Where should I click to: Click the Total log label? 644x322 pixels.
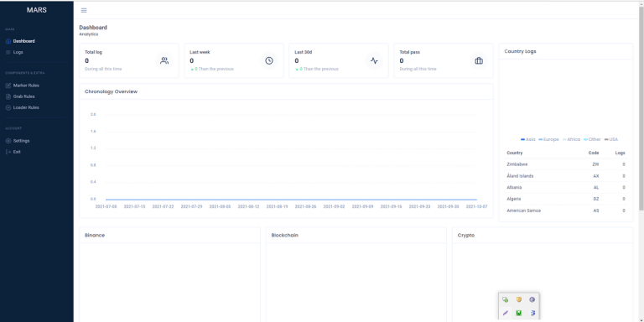pos(93,52)
